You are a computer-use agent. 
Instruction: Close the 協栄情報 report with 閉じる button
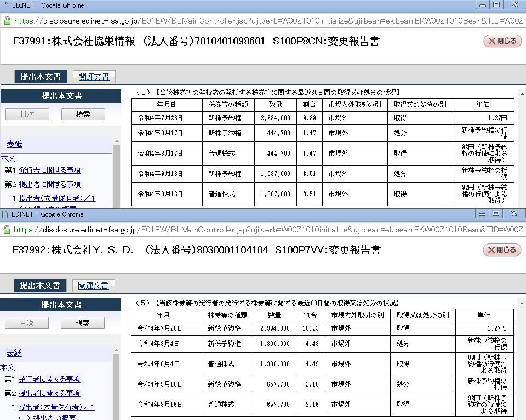click(x=502, y=41)
